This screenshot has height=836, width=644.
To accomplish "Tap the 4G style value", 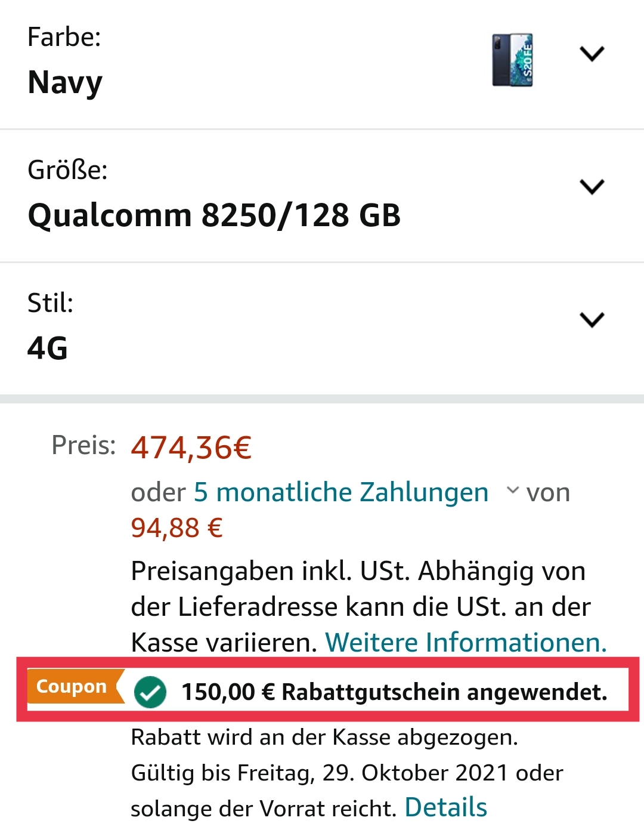I will click(x=48, y=348).
